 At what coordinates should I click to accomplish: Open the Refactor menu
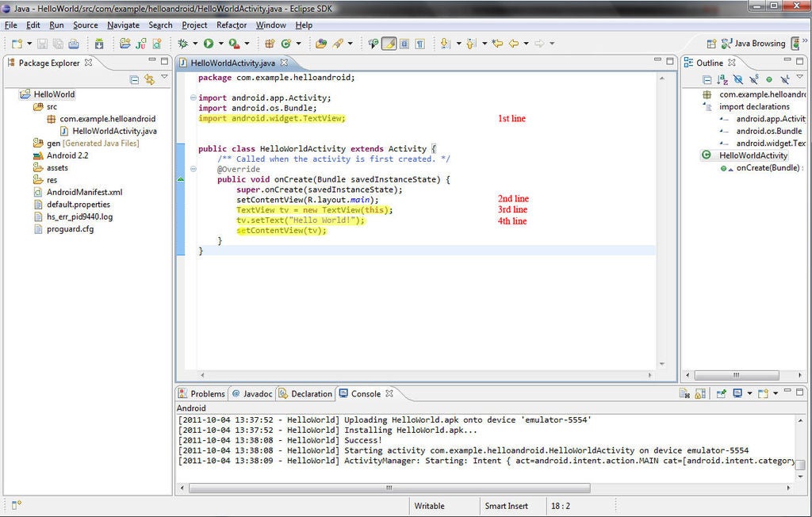click(x=232, y=25)
